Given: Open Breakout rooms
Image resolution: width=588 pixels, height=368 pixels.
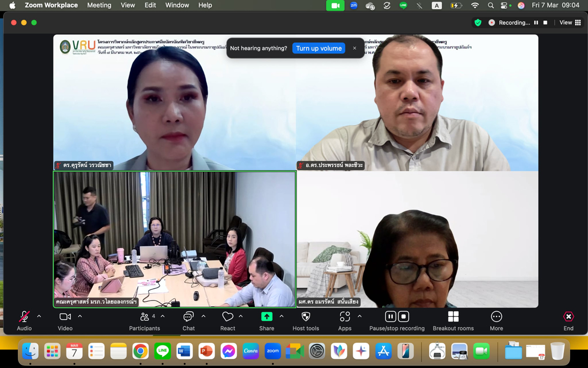Looking at the screenshot, I should (453, 317).
